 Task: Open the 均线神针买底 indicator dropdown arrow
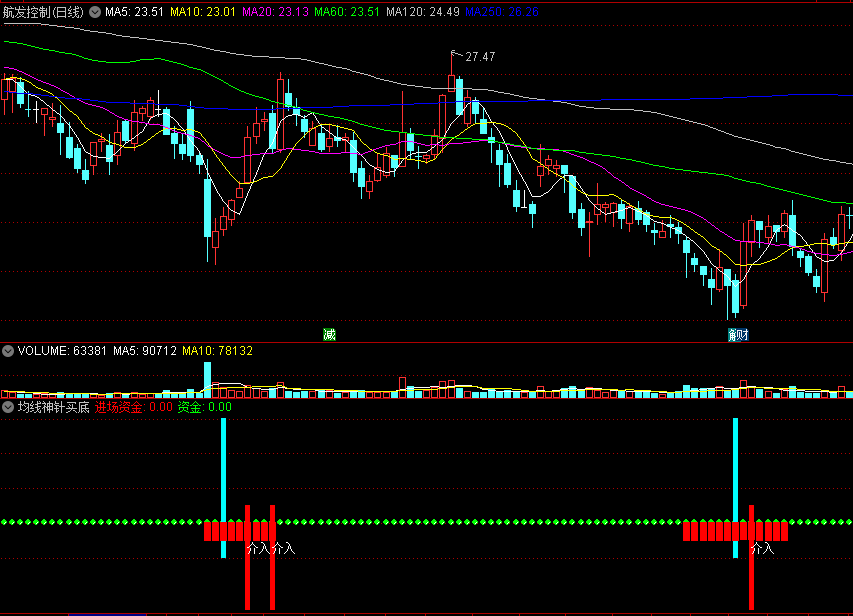tap(8, 407)
